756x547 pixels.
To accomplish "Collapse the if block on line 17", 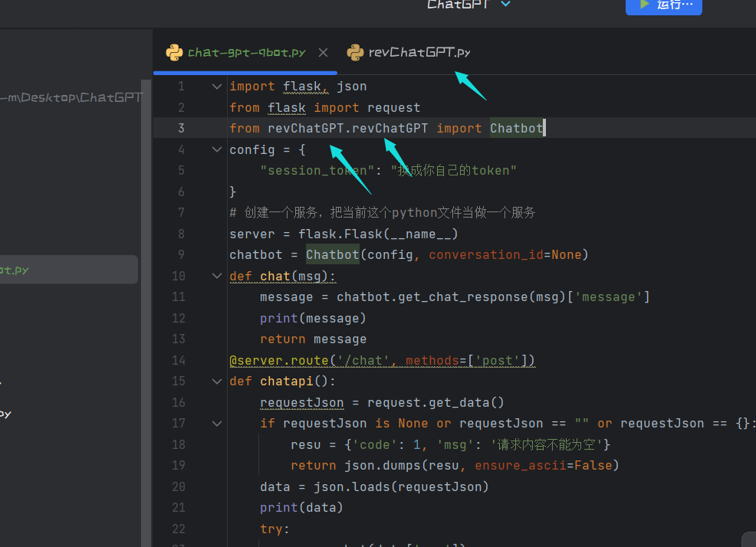I will click(x=216, y=423).
